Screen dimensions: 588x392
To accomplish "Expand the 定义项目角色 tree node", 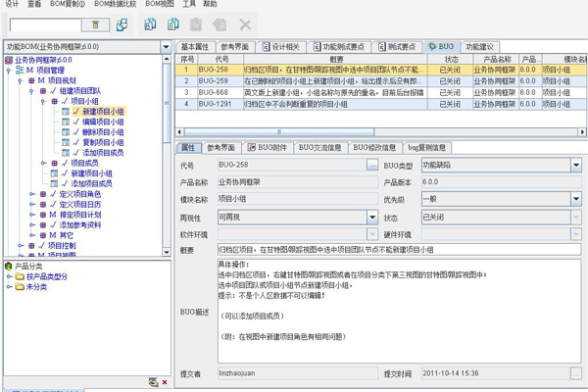I will (x=32, y=194).
